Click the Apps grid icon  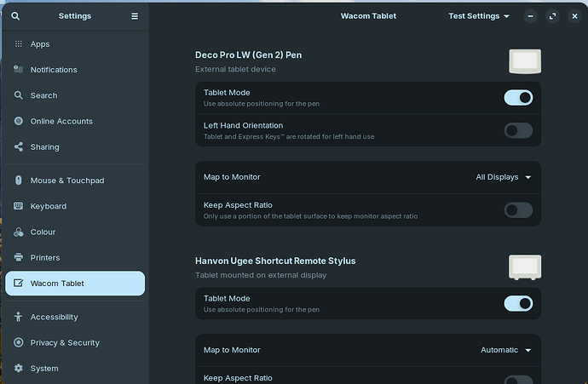[19, 43]
